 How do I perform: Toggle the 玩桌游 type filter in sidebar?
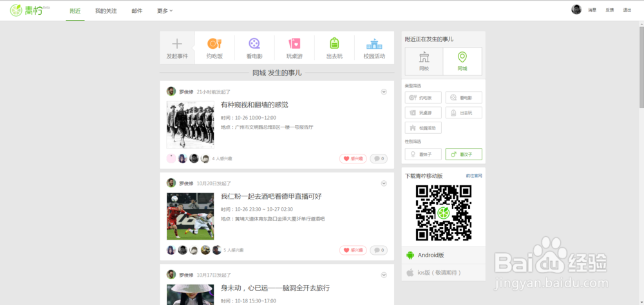(423, 113)
